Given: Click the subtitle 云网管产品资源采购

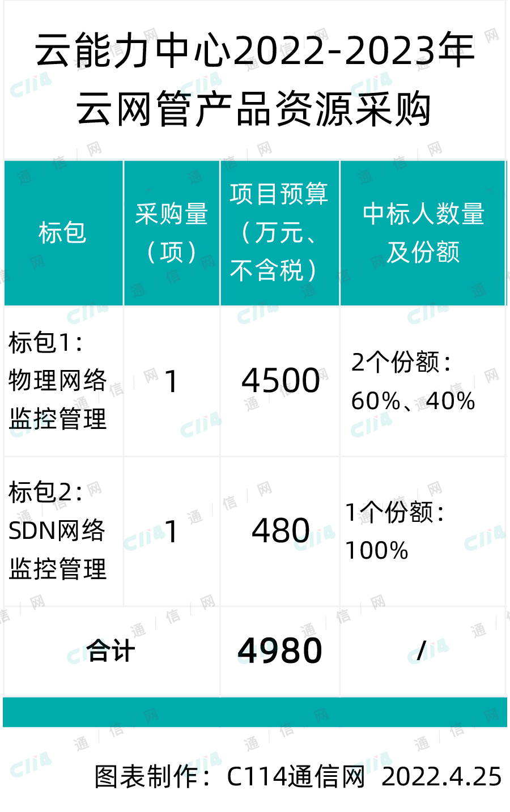Looking at the screenshot, I should point(255,109).
